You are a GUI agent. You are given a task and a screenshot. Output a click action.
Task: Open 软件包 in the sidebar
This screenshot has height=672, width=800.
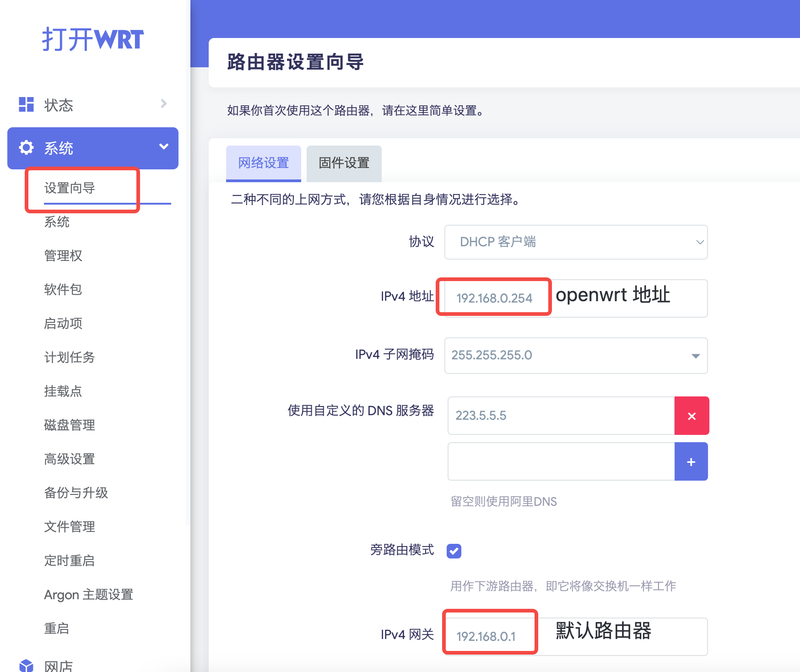(63, 289)
